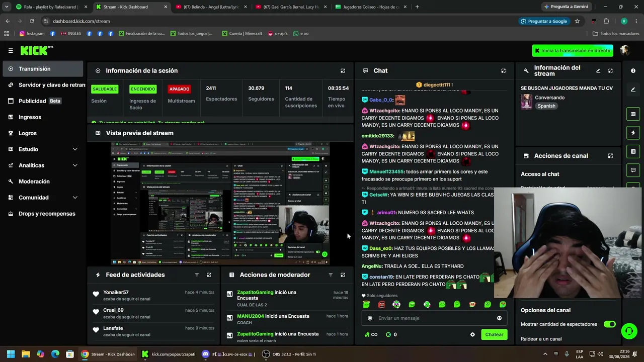Click the address bar URL

coord(81,21)
